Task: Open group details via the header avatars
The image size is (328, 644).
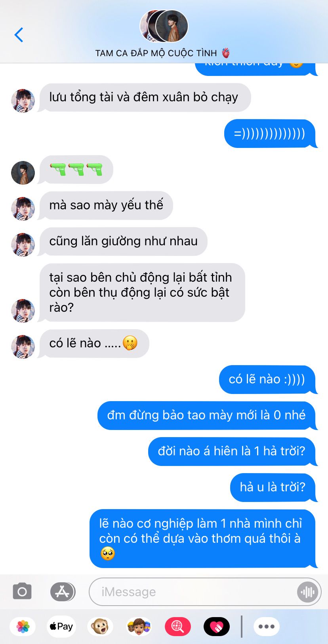Action: coord(164,26)
